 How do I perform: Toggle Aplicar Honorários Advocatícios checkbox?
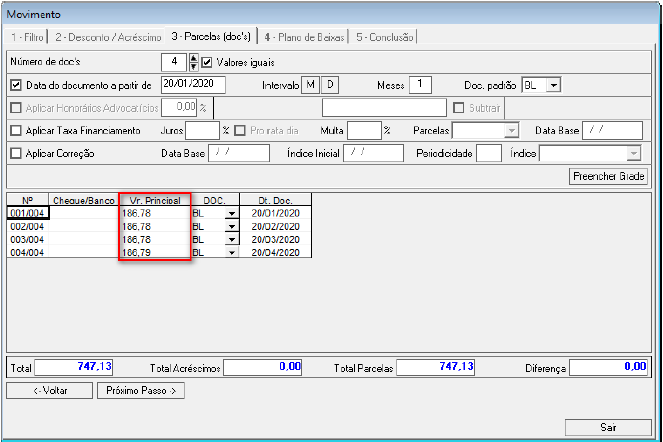pos(16,108)
